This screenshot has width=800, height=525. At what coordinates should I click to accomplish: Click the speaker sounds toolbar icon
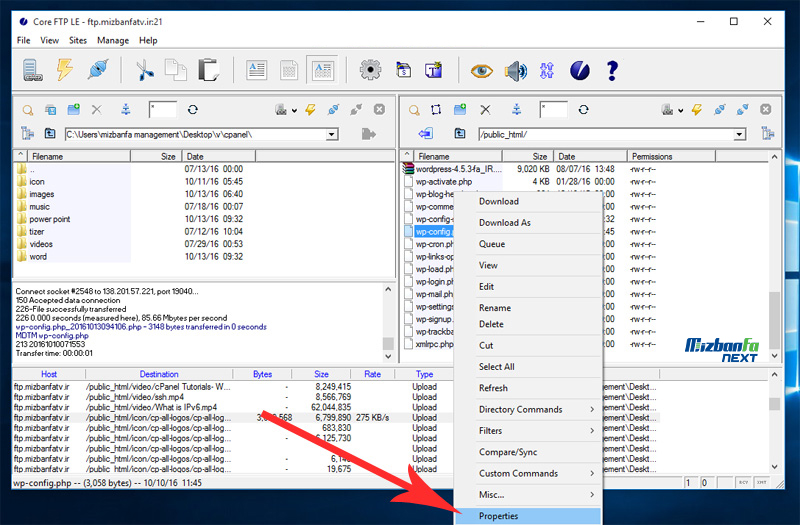click(x=515, y=70)
